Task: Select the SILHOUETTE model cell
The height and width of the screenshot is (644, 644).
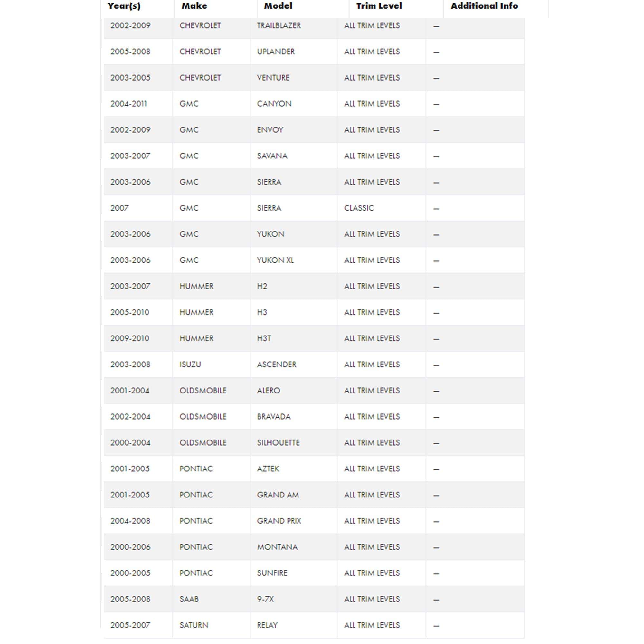Action: point(278,443)
